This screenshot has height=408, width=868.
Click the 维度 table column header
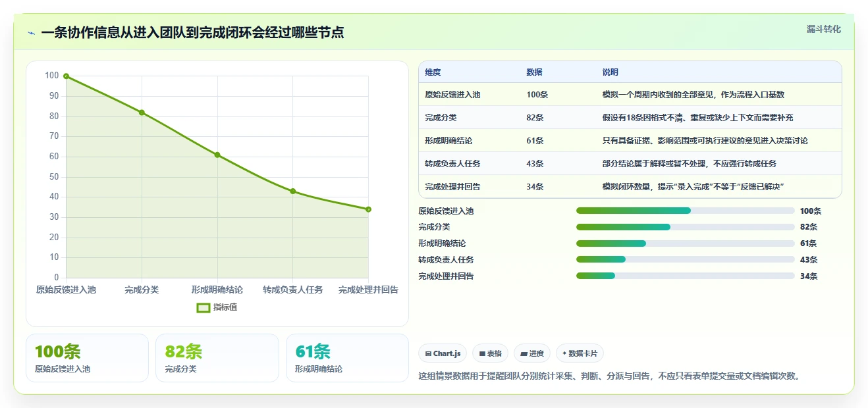click(x=433, y=72)
